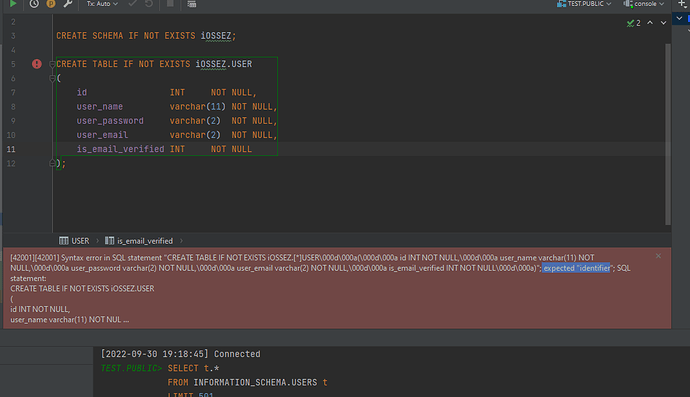Click iOSSEZ.USER in the CREATE TABLE line

(224, 64)
